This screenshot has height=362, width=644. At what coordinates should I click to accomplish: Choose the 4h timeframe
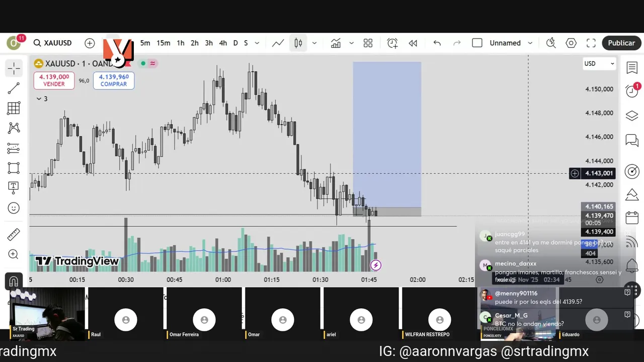pyautogui.click(x=222, y=43)
